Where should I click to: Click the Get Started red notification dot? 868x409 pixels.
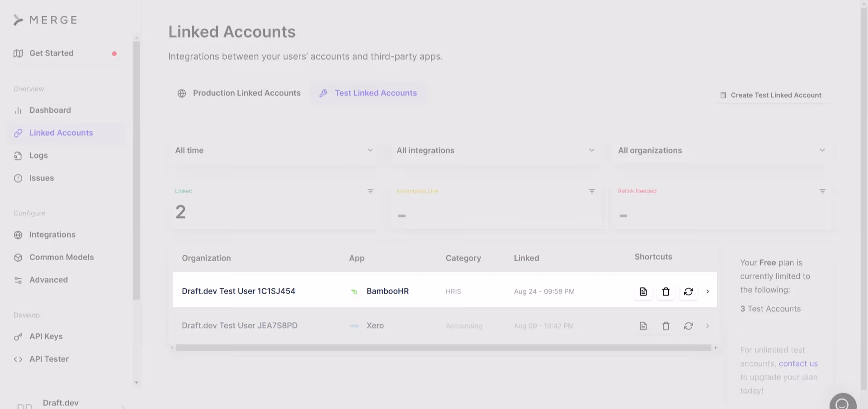click(114, 53)
